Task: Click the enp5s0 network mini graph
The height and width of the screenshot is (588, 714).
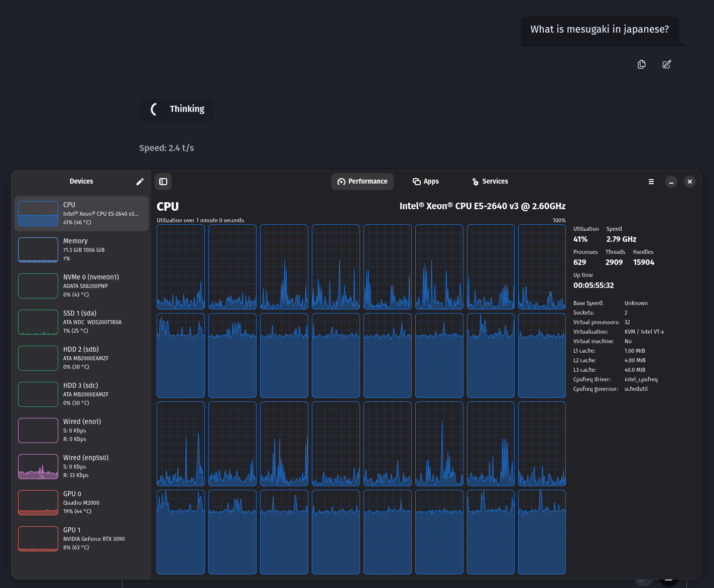Action: (x=38, y=467)
